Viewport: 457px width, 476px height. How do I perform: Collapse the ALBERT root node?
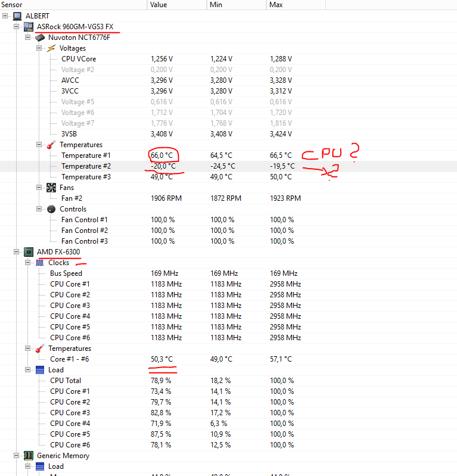click(x=5, y=15)
